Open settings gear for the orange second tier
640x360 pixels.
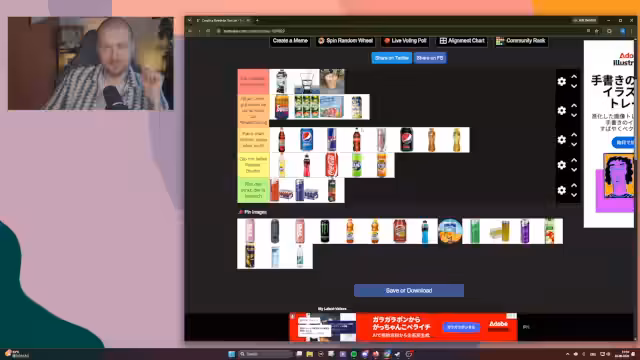tap(562, 110)
